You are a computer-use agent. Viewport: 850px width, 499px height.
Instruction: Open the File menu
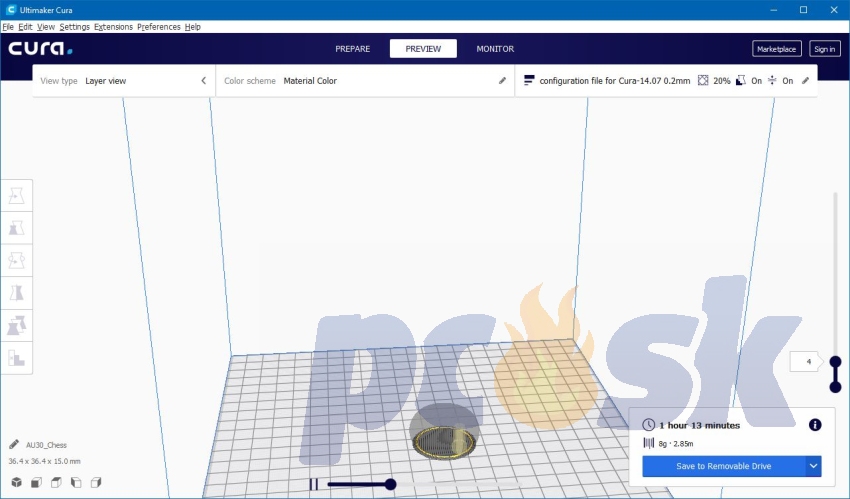click(8, 27)
